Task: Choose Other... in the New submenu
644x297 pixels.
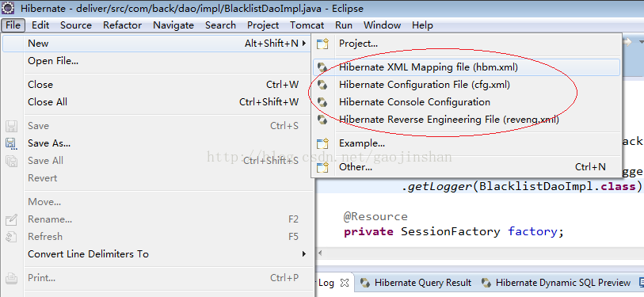Action: [x=466, y=167]
